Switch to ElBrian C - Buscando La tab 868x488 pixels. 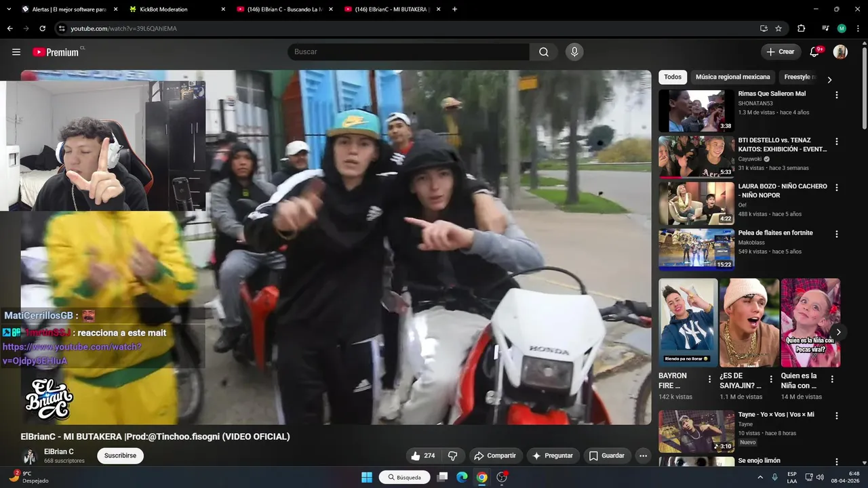283,9
